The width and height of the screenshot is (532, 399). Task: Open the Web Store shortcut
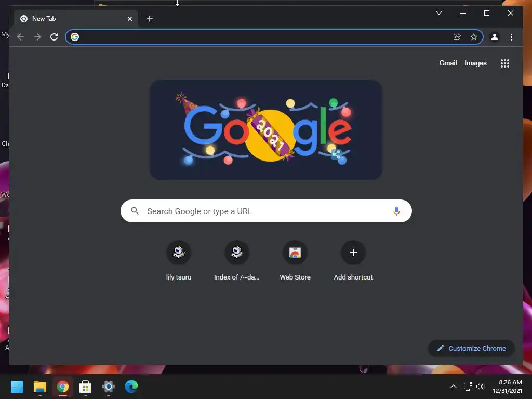[x=295, y=261]
